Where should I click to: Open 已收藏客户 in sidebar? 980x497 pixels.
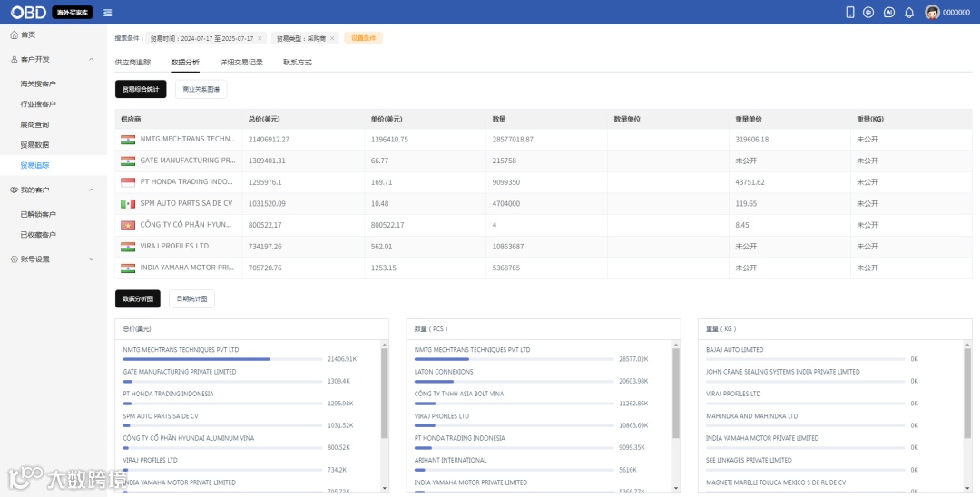(38, 235)
